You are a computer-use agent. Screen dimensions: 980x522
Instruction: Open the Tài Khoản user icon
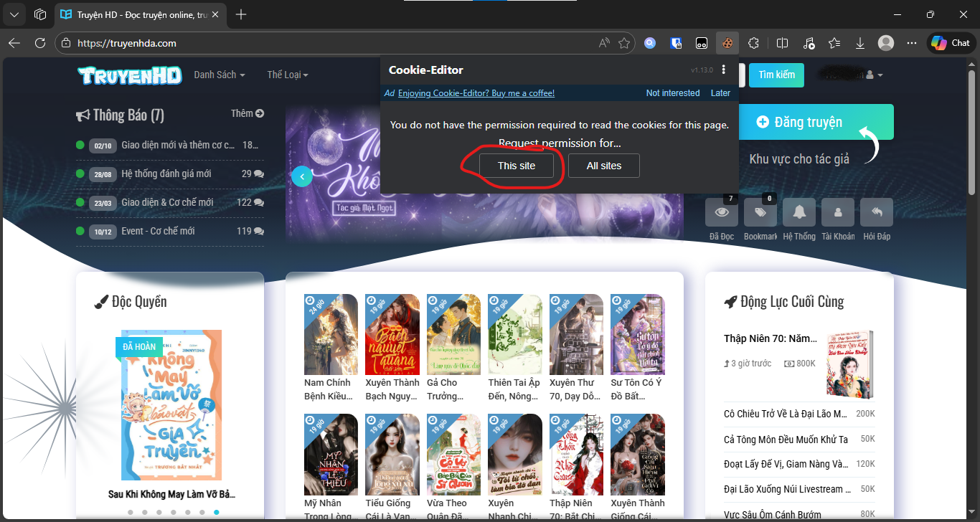point(838,212)
